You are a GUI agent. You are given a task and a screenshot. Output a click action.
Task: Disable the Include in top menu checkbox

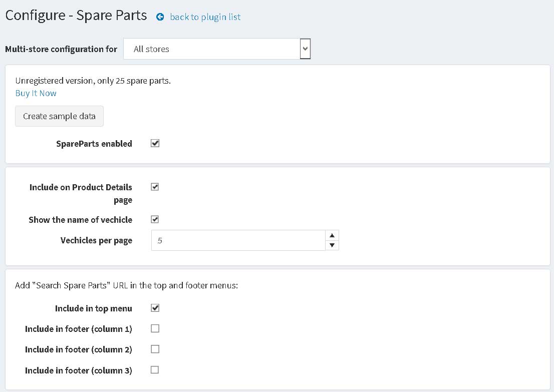[155, 308]
